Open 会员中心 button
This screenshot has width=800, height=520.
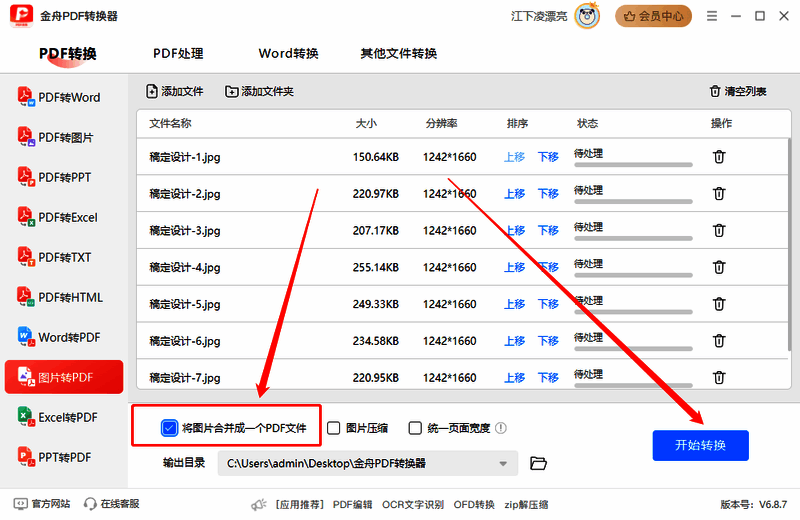[653, 16]
